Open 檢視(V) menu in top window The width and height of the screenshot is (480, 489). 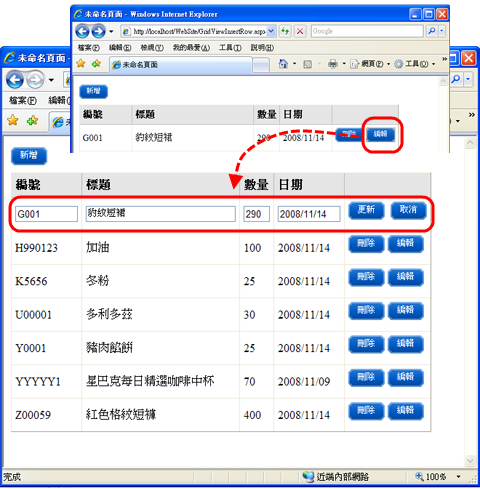pos(152,48)
